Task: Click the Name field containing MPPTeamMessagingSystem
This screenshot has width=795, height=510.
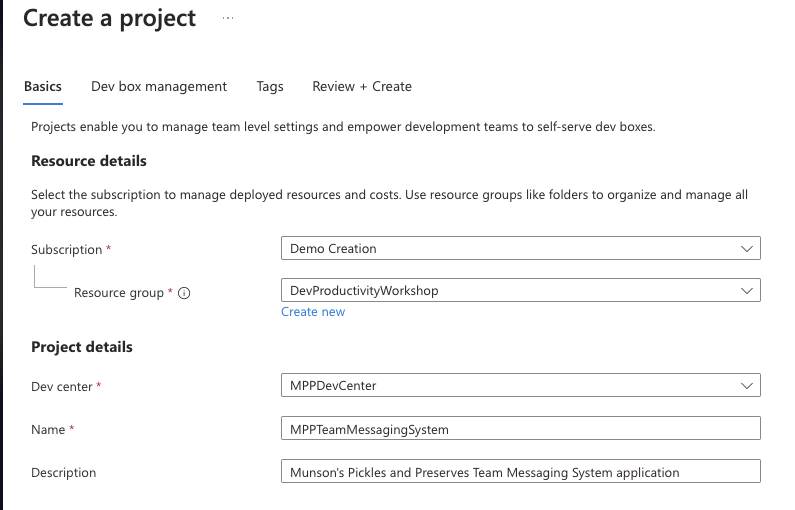Action: [521, 428]
